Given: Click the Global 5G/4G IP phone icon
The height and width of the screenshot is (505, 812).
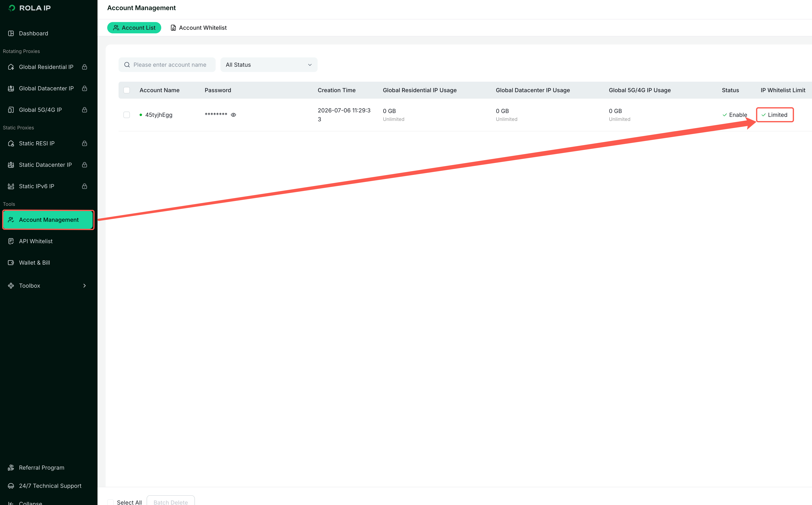Looking at the screenshot, I should pyautogui.click(x=11, y=110).
